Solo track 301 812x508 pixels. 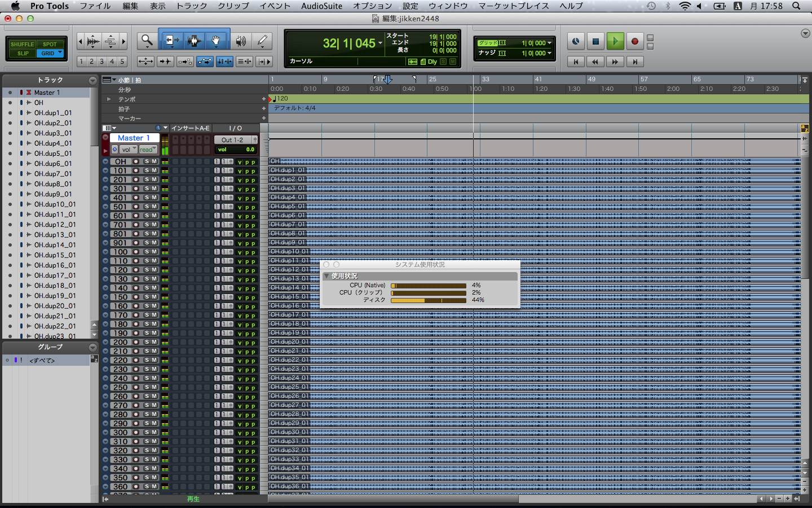(147, 189)
